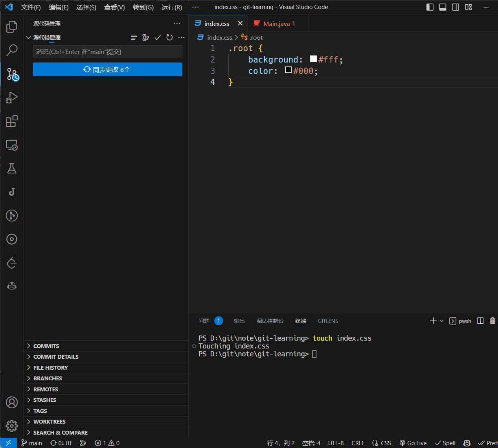Refresh the source control panel
Screen dimensions: 498x448
(169, 37)
